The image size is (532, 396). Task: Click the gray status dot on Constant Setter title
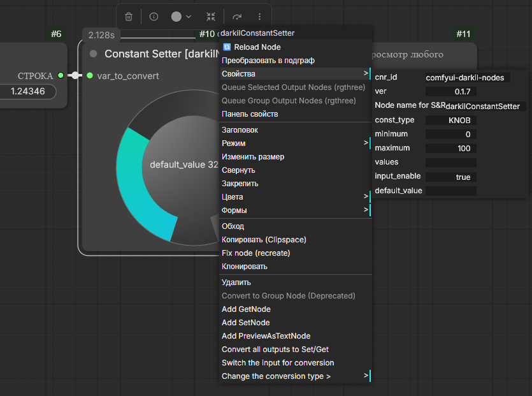point(94,54)
